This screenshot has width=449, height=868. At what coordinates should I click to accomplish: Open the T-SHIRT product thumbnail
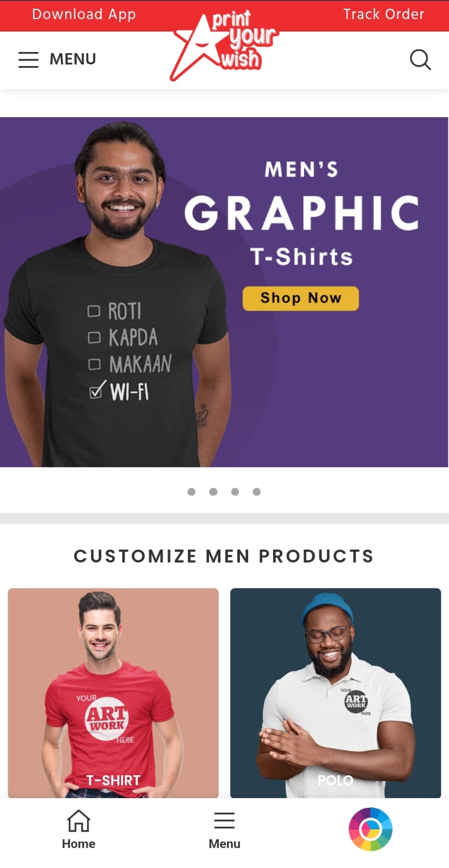[113, 693]
